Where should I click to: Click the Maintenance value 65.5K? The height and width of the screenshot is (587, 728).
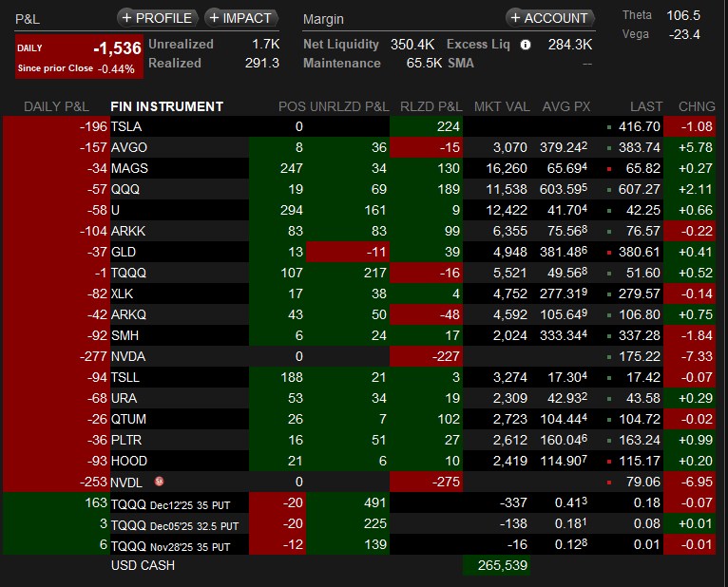click(424, 63)
